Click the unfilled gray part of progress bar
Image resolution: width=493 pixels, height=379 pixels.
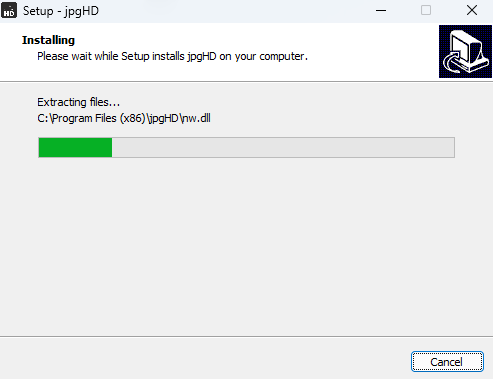coord(283,147)
